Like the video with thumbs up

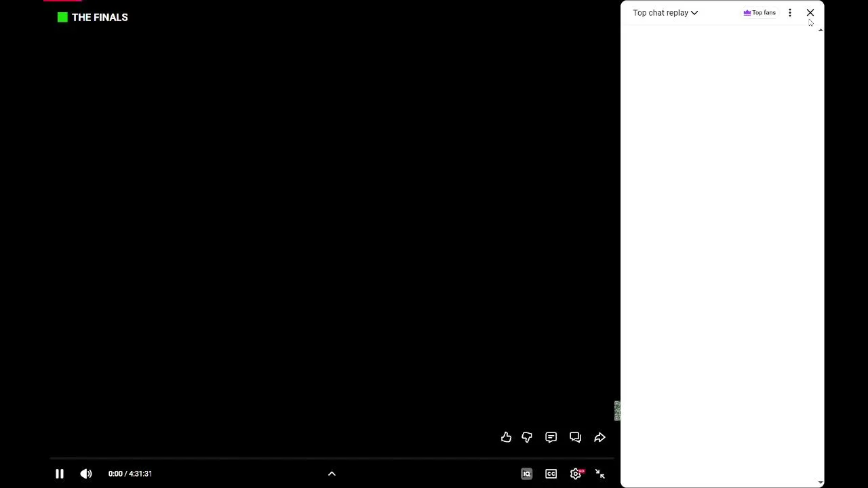pyautogui.click(x=506, y=437)
